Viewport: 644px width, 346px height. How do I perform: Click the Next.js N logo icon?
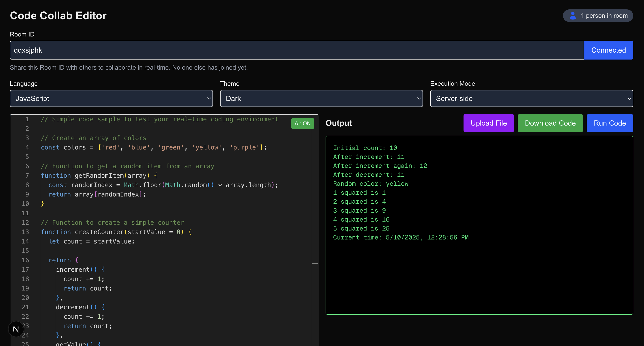tap(16, 329)
